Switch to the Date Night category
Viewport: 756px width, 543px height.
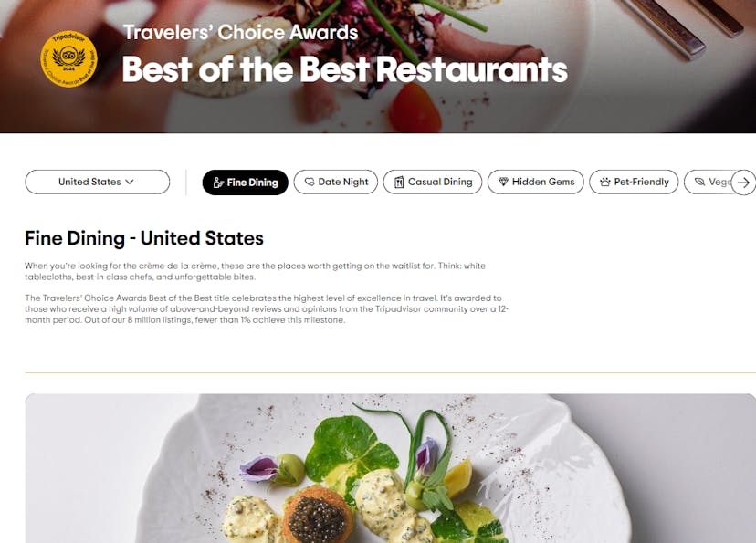(336, 183)
